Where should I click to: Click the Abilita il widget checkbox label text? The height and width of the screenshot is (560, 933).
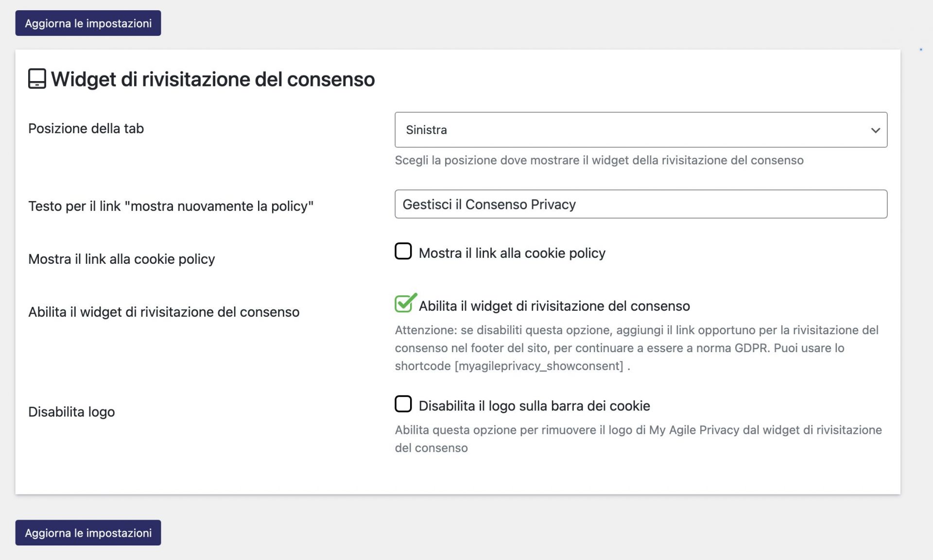point(554,306)
